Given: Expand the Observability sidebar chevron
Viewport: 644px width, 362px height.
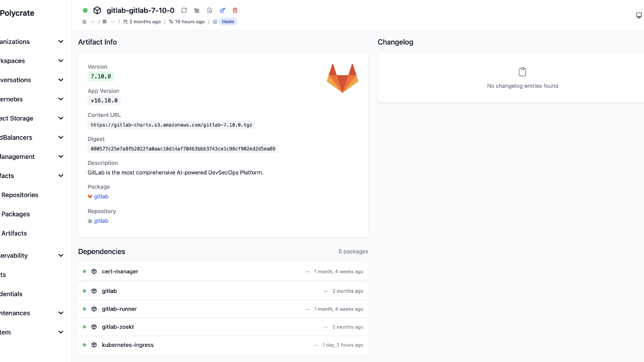Looking at the screenshot, I should (x=61, y=255).
